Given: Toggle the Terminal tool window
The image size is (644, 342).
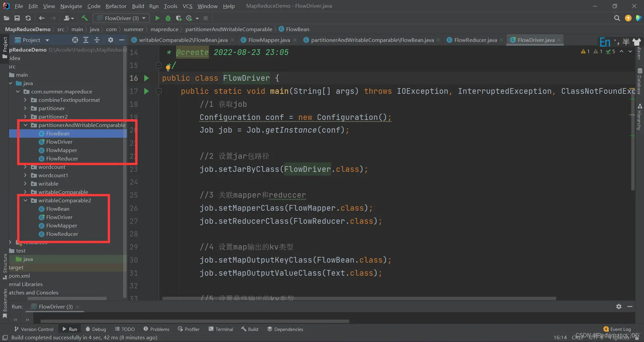Looking at the screenshot, I should [221, 329].
